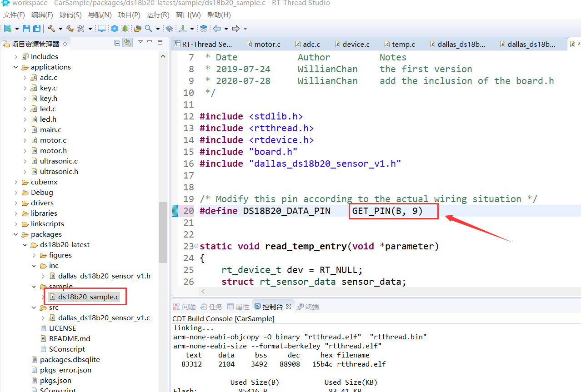Open the 项目(P) menu
Image resolution: width=581 pixels, height=392 pixels.
129,15
